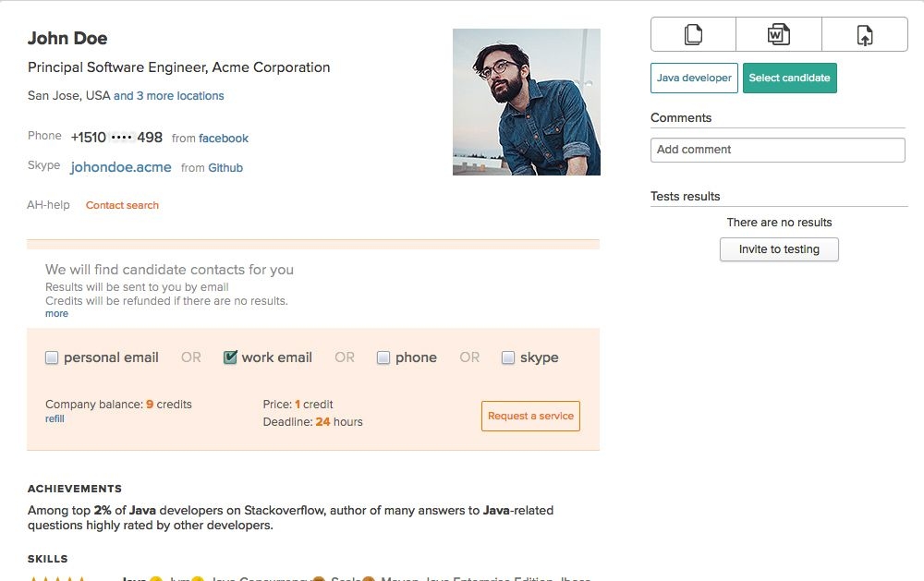Click Select candidate button
924x581 pixels.
tap(790, 78)
